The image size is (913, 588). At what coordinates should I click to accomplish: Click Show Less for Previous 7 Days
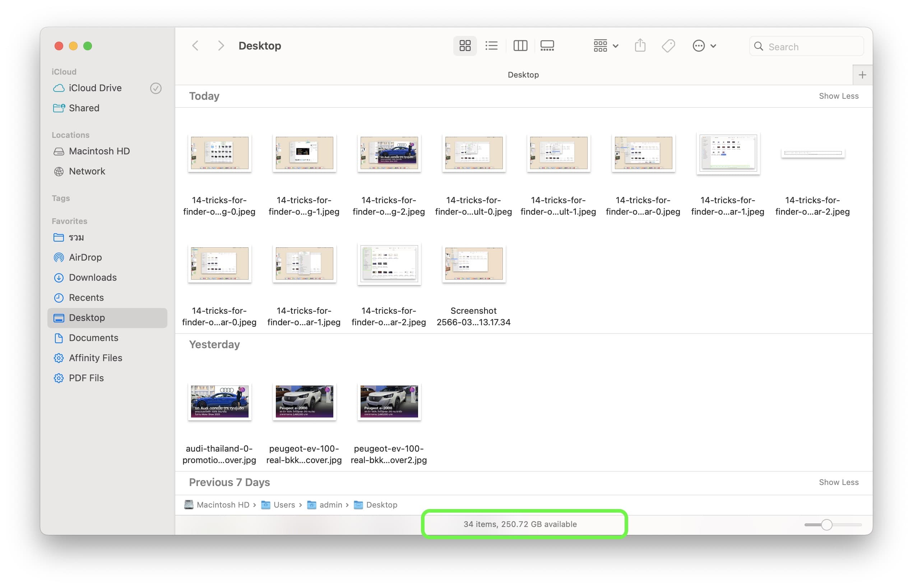pos(838,482)
